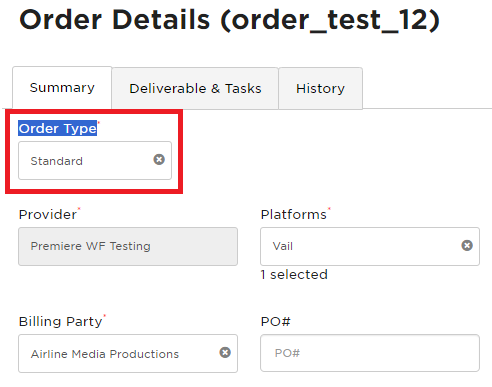Clear the Standard order type selection
Screen dimensions: 492x387
(159, 160)
